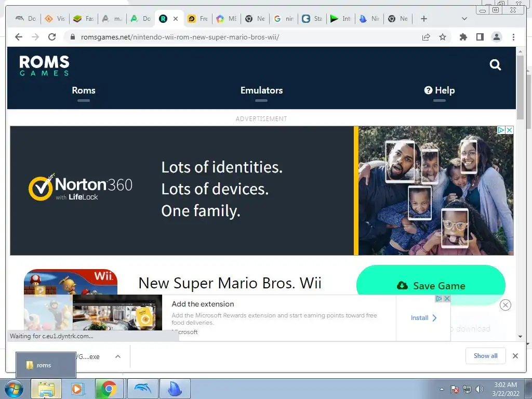Open the site search magnifier

tap(495, 64)
